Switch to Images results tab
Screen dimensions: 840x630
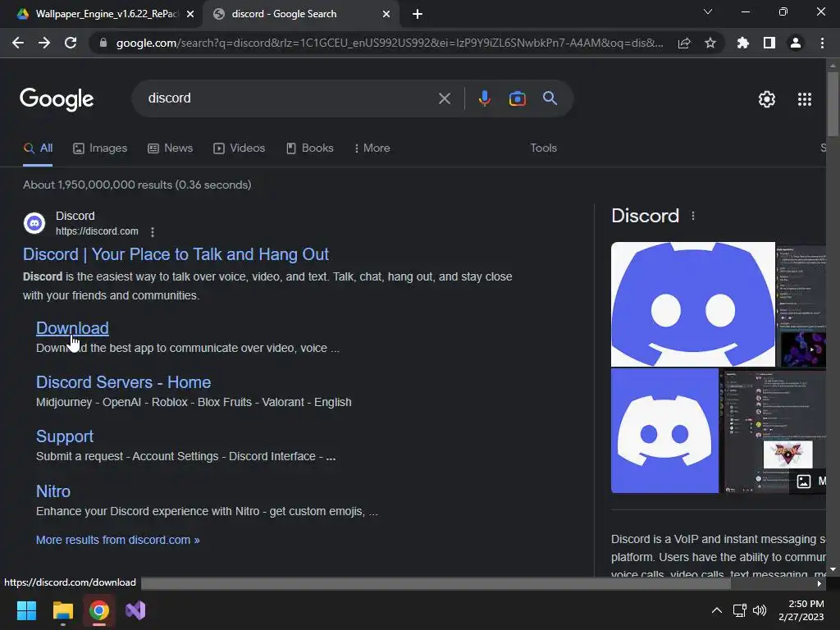click(100, 148)
